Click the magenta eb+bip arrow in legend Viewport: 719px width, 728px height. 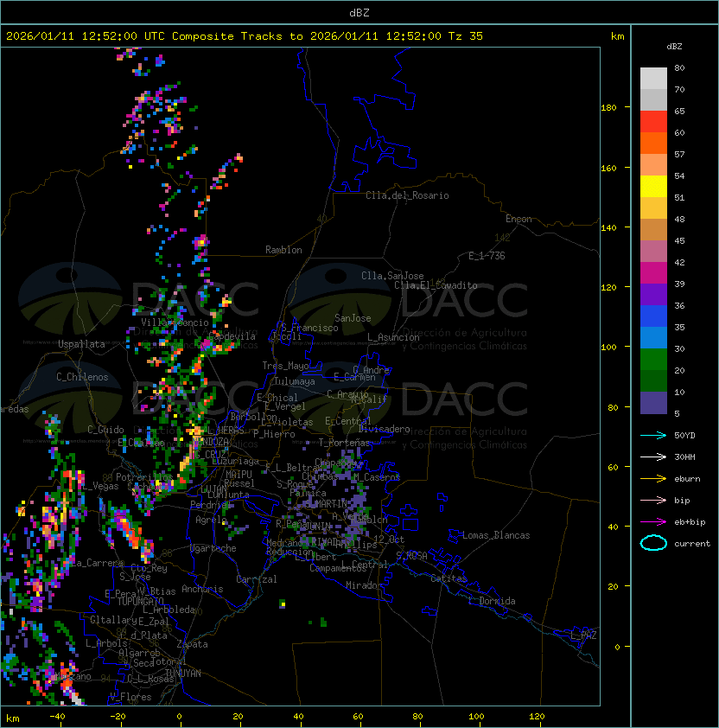(653, 522)
